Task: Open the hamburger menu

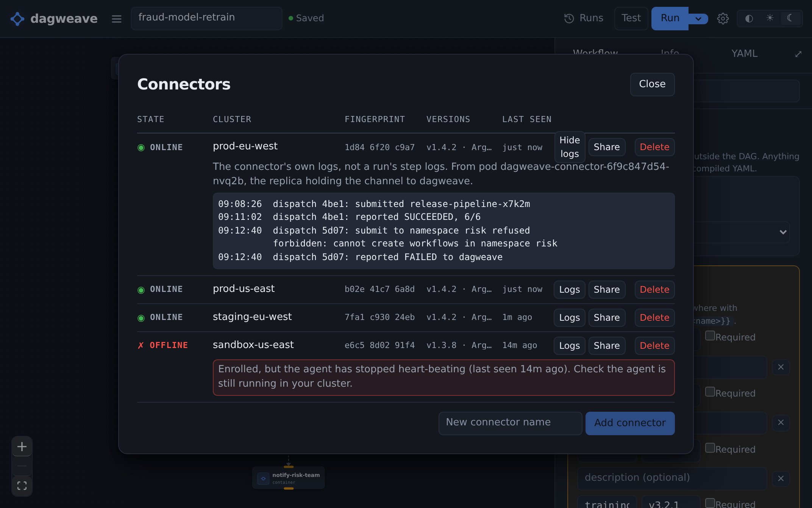Action: click(x=117, y=19)
